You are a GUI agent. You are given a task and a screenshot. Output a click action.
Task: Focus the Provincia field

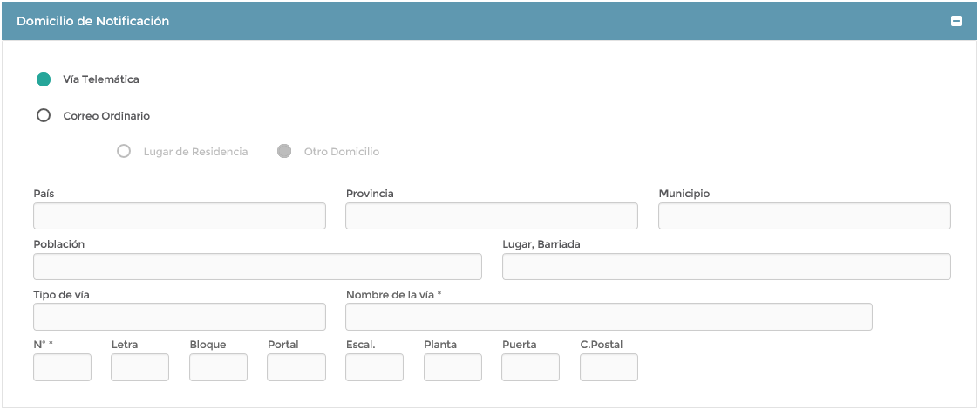[492, 216]
